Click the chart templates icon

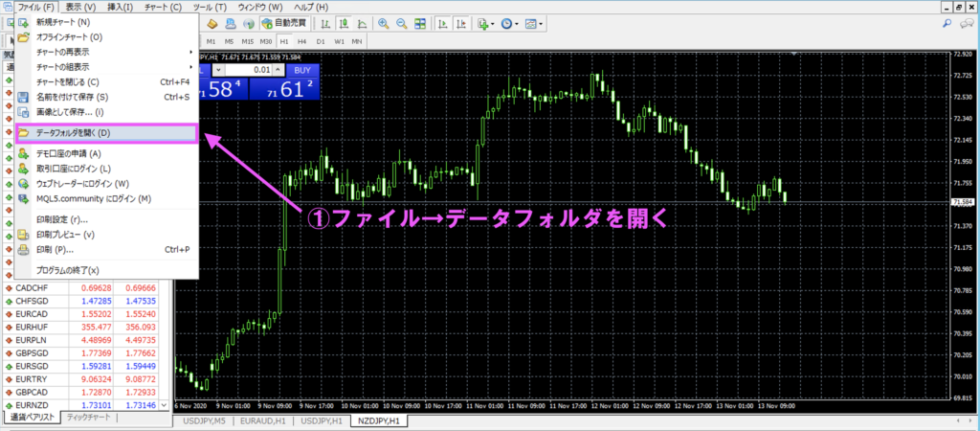click(x=530, y=24)
